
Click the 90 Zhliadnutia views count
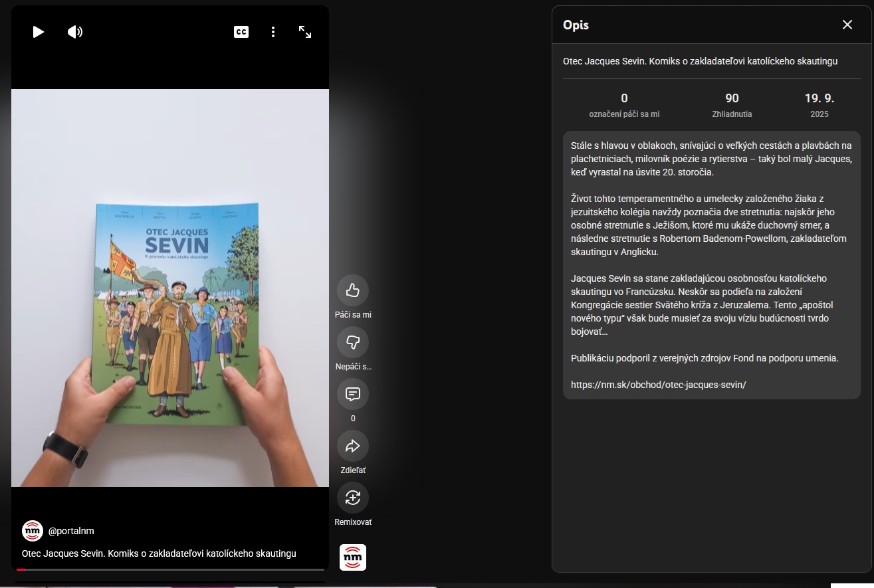(x=732, y=105)
